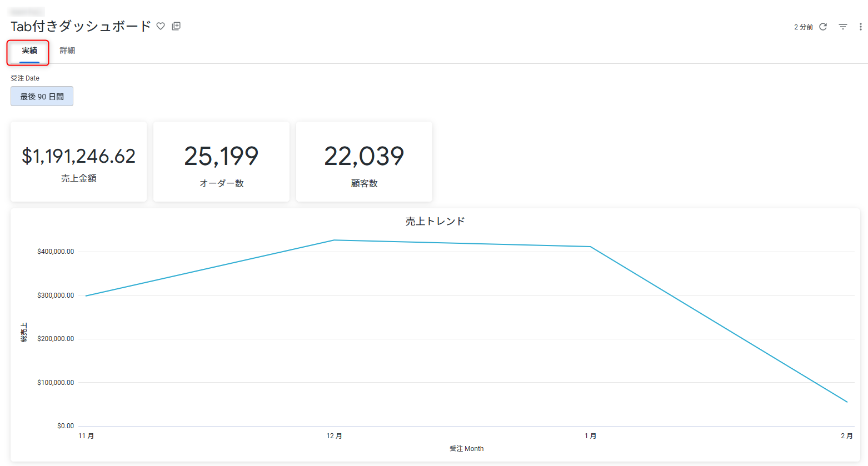The image size is (868, 466).
Task: Click the blurred folder breadcrumb at top left
Action: (x=27, y=11)
